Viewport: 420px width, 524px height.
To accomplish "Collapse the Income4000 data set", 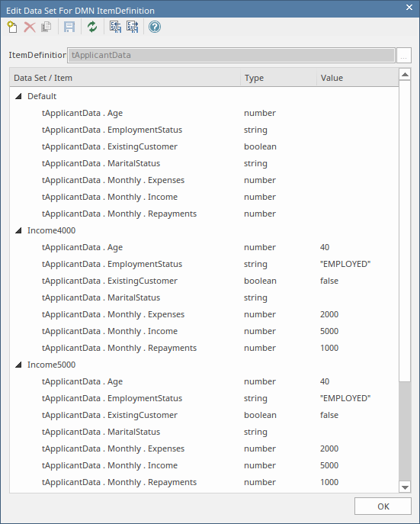I will point(19,230).
